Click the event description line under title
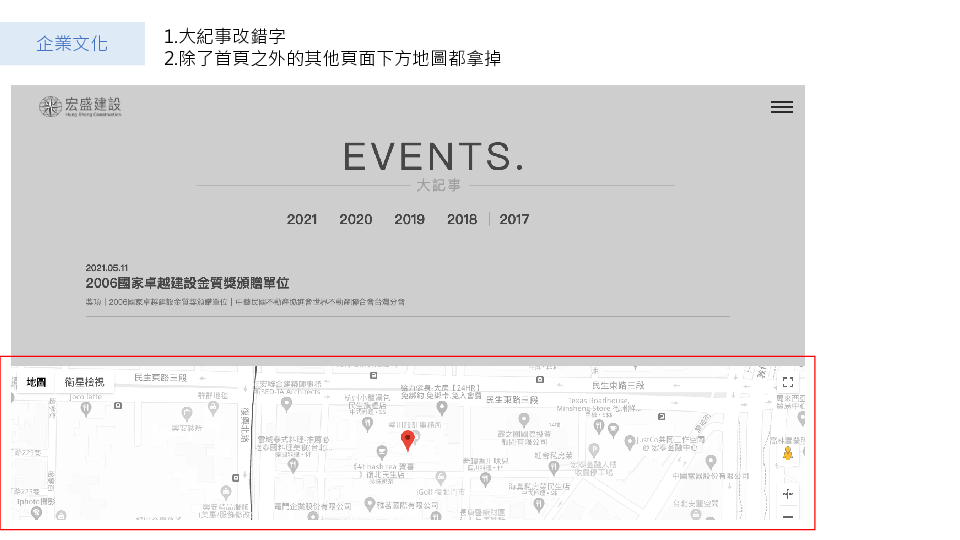The height and width of the screenshot is (540, 960). click(x=245, y=301)
